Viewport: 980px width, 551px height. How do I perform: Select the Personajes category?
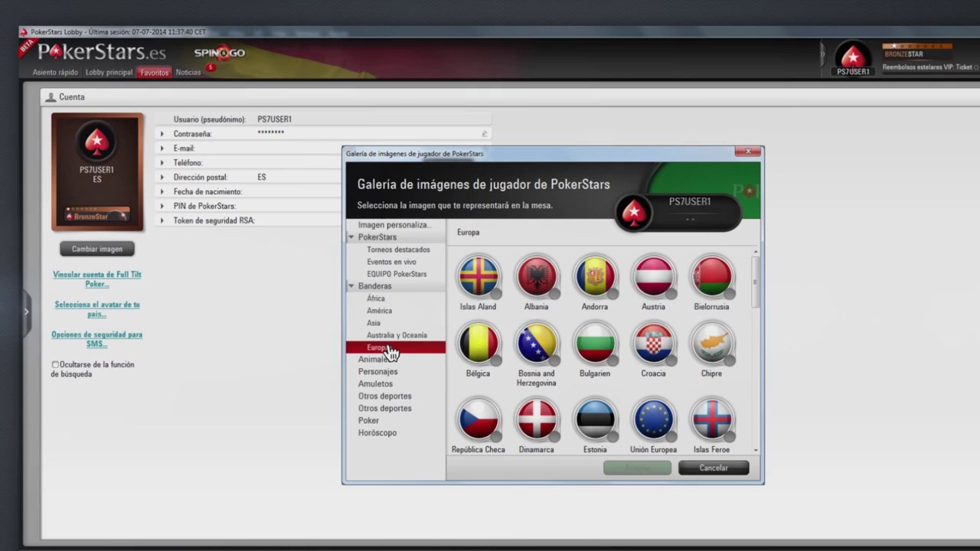tap(378, 372)
